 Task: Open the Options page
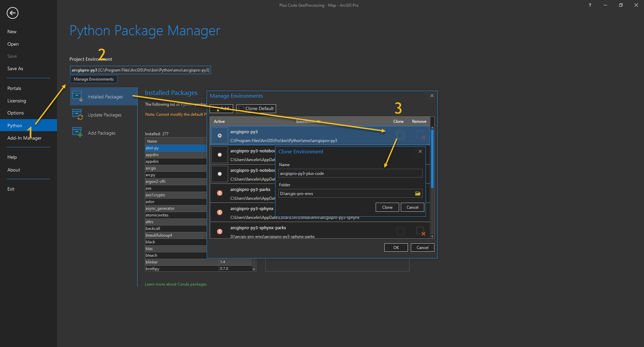coord(15,113)
